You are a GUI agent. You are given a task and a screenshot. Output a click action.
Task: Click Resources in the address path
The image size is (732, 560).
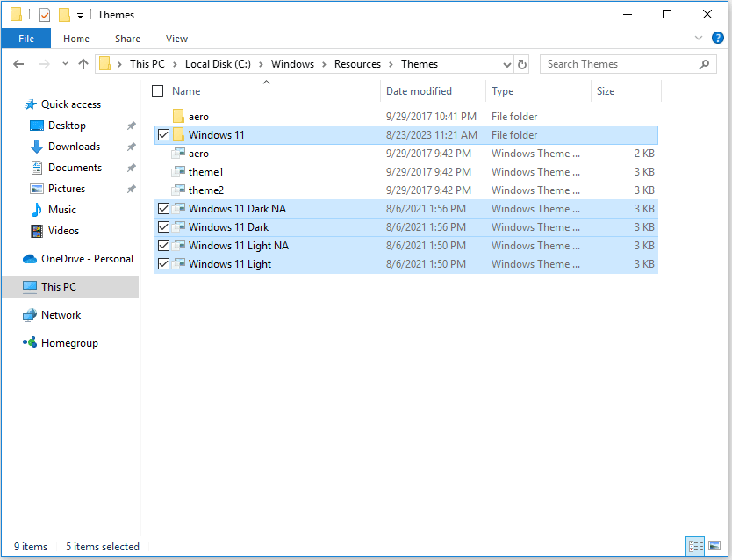point(357,64)
